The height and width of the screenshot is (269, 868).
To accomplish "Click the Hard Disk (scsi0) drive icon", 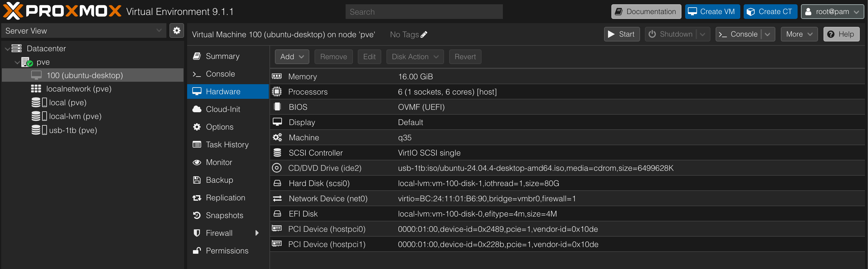I will [x=277, y=183].
